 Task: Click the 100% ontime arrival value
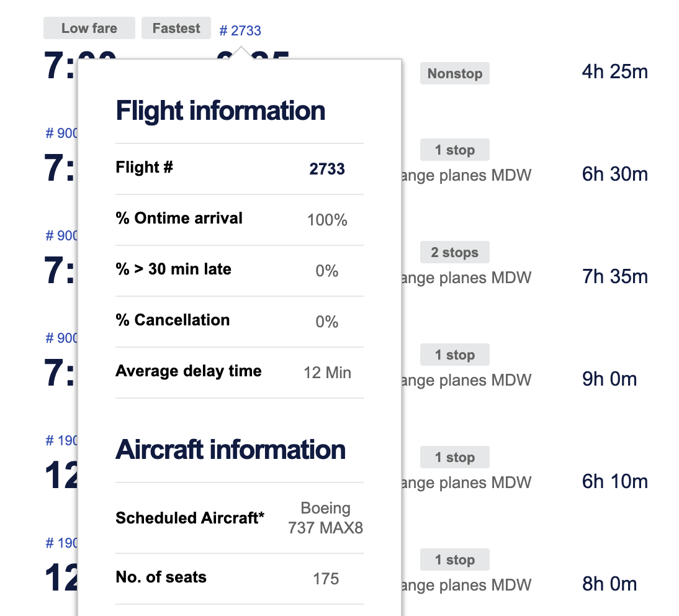(x=327, y=220)
